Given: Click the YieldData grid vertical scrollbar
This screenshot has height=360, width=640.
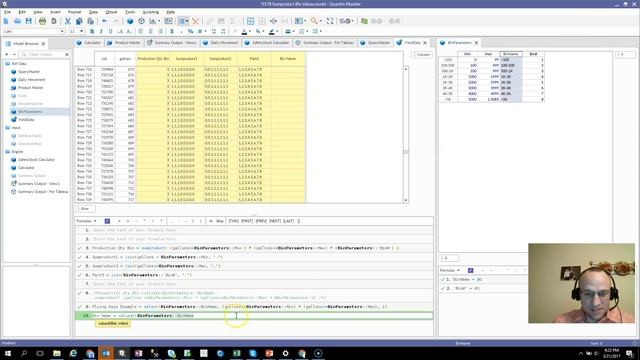Looking at the screenshot, I should 406,135.
